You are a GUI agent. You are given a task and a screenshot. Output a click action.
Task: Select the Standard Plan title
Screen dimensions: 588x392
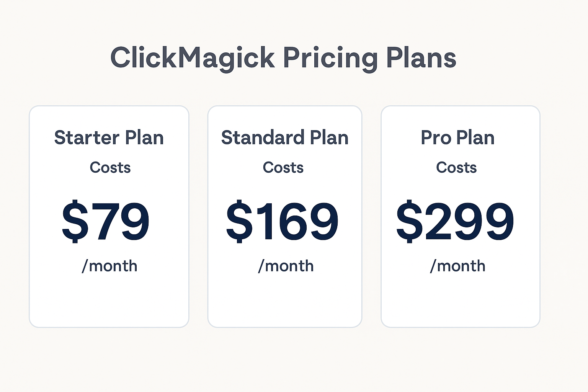click(285, 137)
